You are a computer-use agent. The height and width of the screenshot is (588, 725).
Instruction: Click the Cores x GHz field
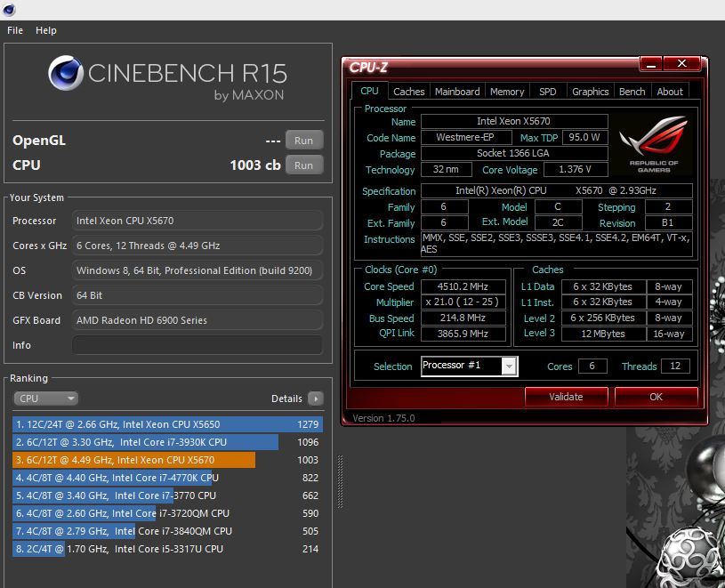pyautogui.click(x=197, y=246)
